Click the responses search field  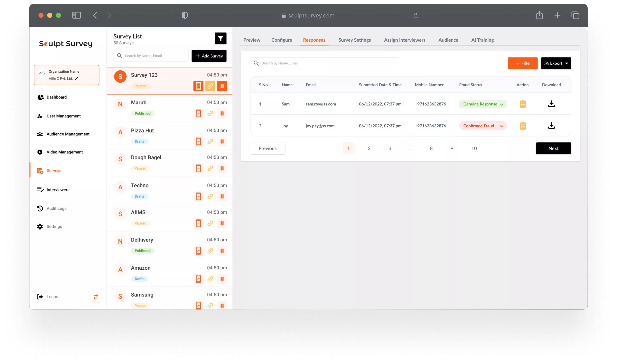[x=324, y=63]
